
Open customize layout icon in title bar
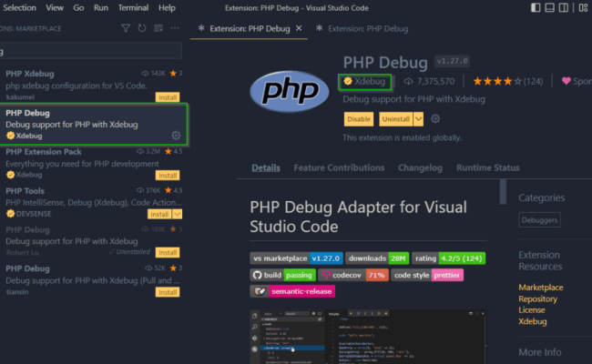click(583, 7)
